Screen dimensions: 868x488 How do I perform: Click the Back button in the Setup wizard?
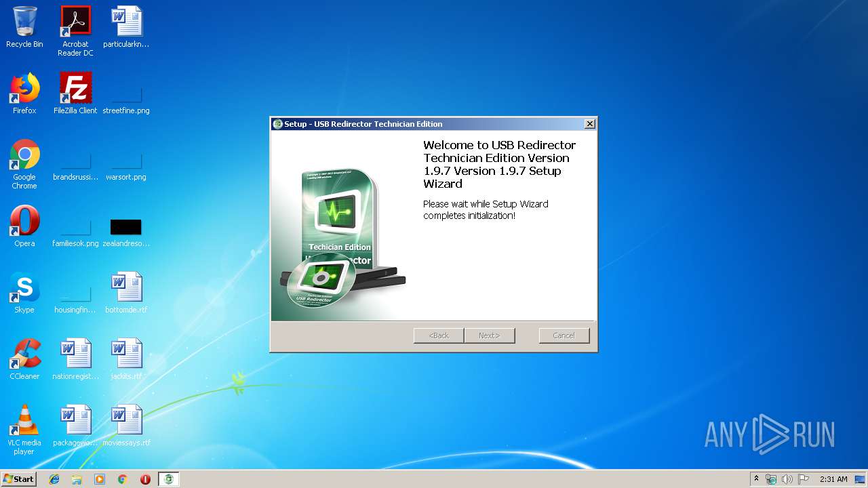tap(439, 335)
